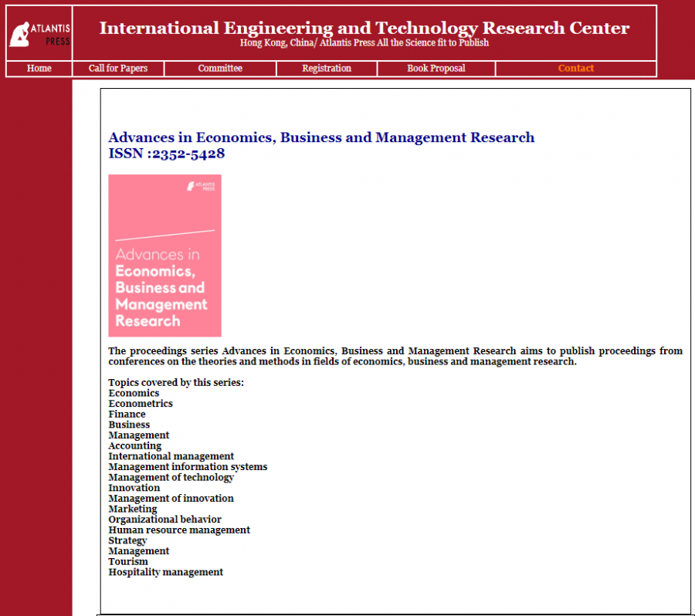
Task: Go to Call for Papers page
Action: pos(118,68)
